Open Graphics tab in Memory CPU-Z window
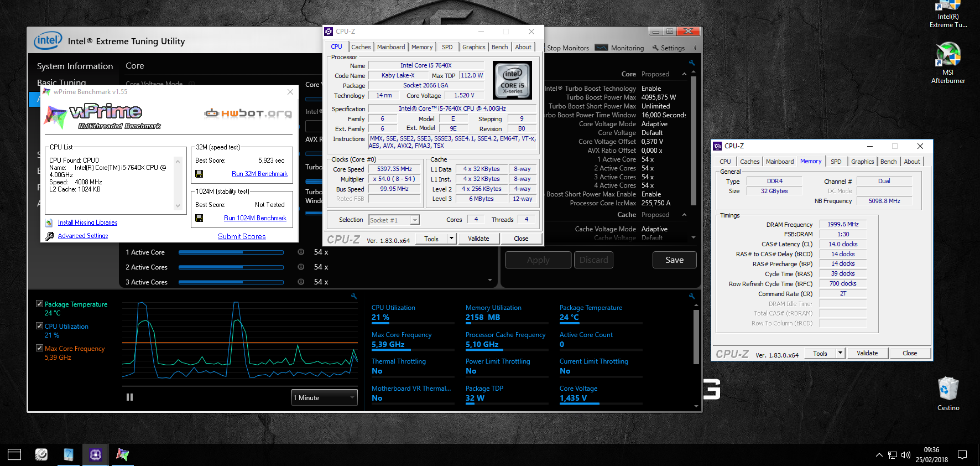 coord(863,162)
